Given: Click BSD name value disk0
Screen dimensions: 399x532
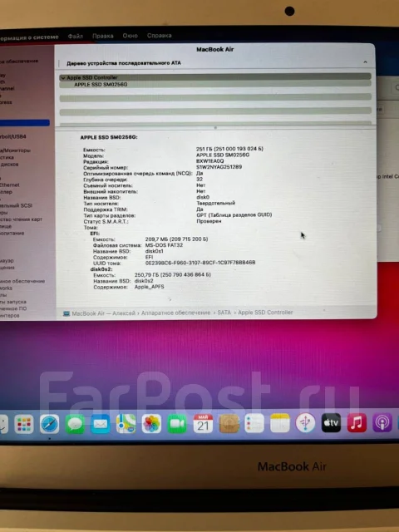Looking at the screenshot, I should (203, 197).
